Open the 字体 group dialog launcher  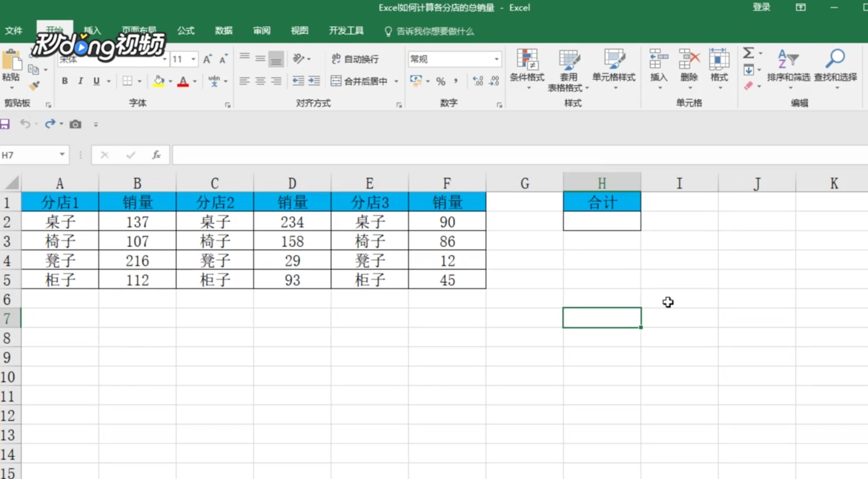228,105
